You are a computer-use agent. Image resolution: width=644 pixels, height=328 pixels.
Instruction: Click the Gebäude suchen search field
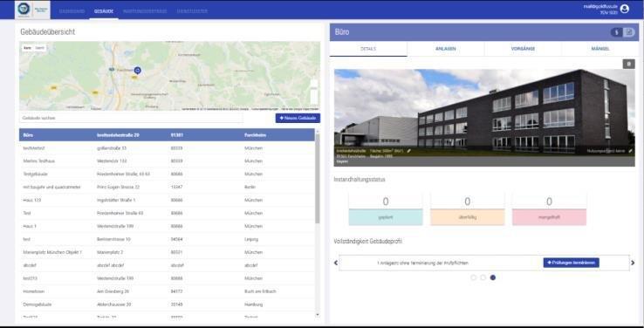point(132,119)
